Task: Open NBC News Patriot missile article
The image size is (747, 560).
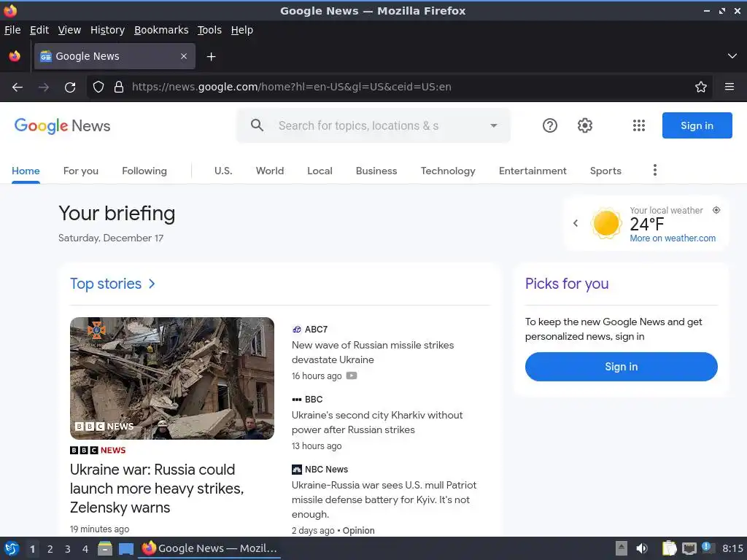Action: click(384, 499)
